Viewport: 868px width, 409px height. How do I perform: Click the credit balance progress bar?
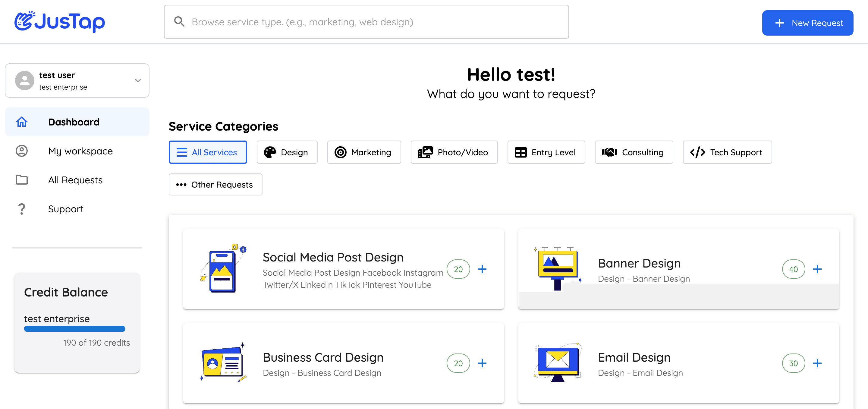click(x=74, y=328)
